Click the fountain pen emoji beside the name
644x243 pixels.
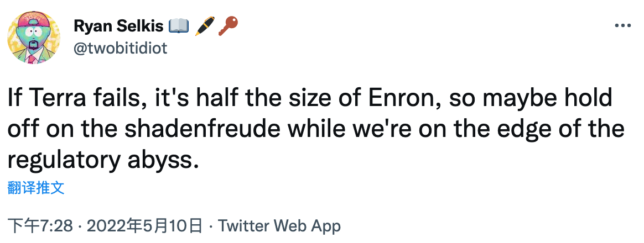(204, 26)
